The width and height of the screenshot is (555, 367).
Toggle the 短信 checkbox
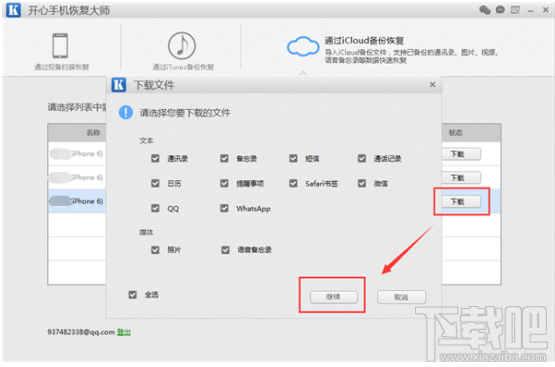[x=293, y=158]
